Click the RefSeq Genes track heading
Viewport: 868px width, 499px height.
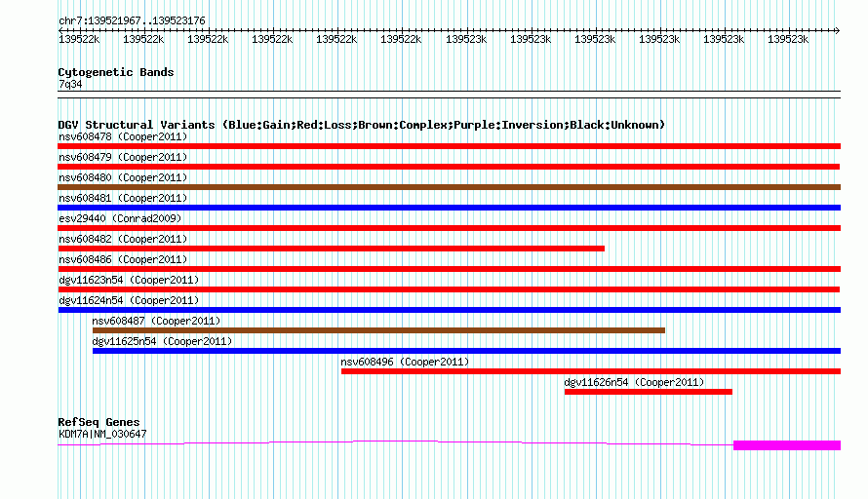pyautogui.click(x=99, y=422)
